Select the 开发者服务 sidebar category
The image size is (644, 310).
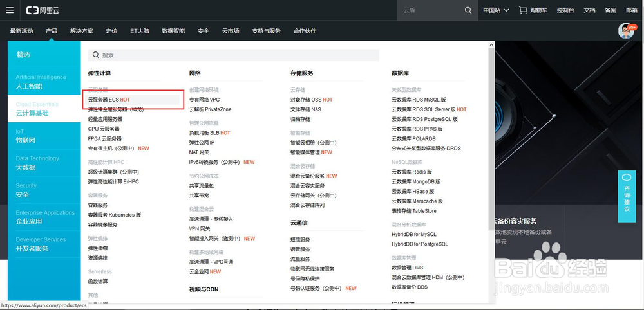[x=44, y=244]
